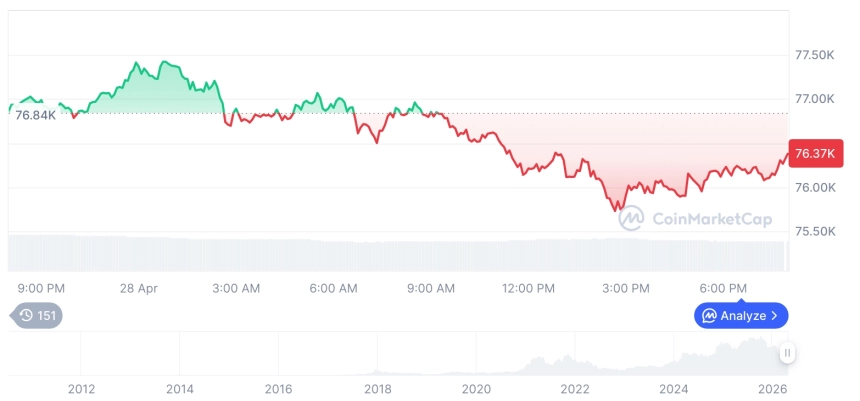
Task: Click the 6:00 PM time axis label
Action: coord(723,288)
